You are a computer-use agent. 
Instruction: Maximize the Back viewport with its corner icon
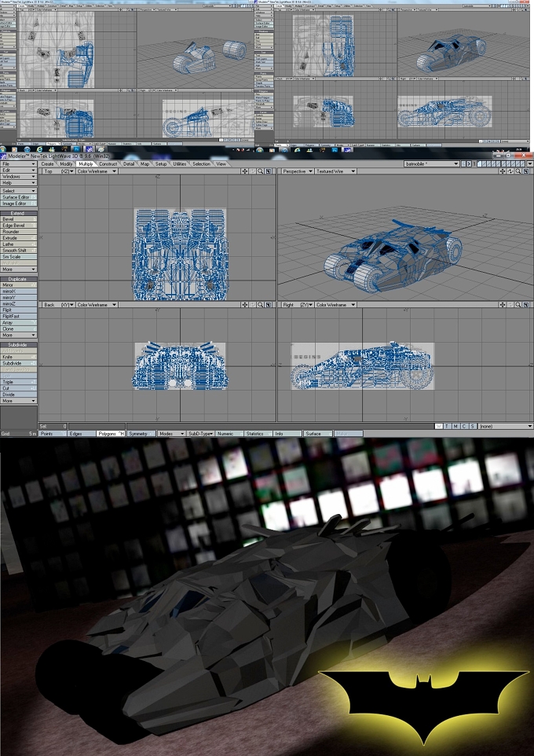(x=269, y=305)
